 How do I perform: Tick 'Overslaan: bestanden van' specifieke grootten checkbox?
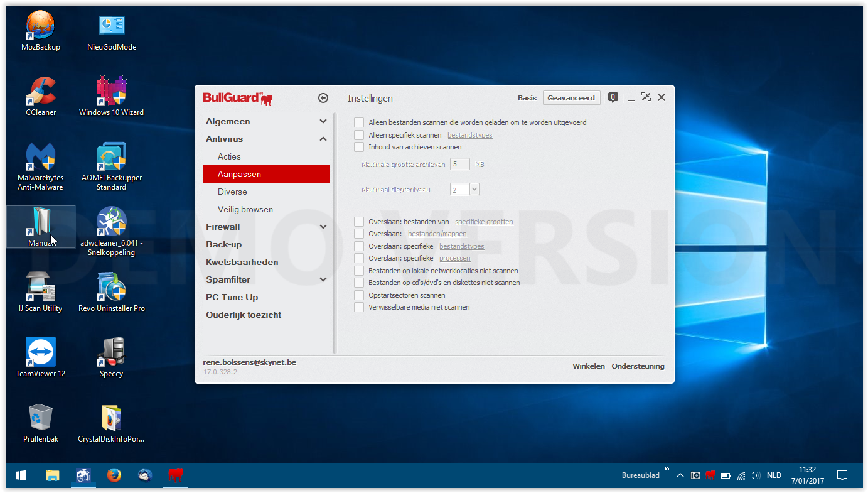pos(359,222)
